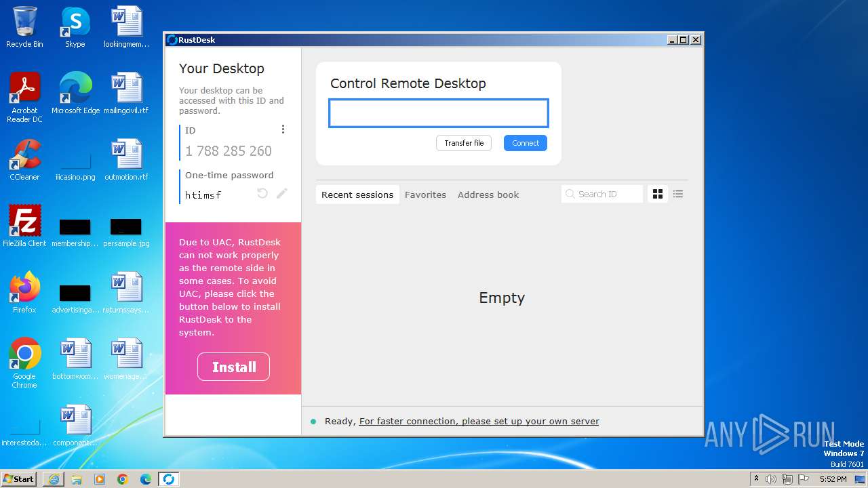Show hidden system tray icons
Screen dimensions: 868x488
tap(757, 479)
